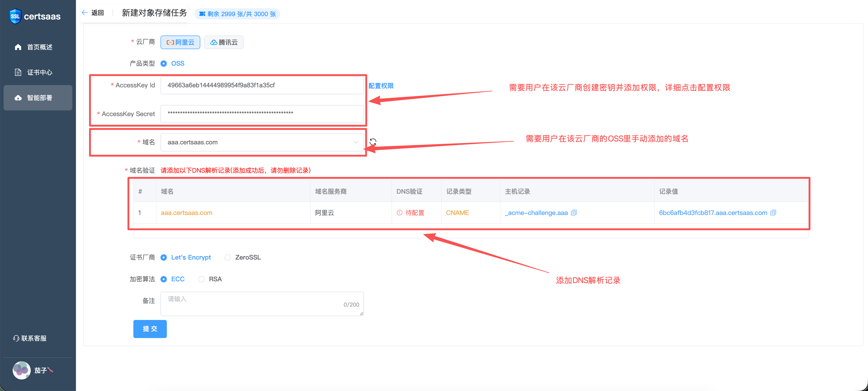Select 阿里云 cloud vendor
This screenshot has height=391, width=868.
(180, 42)
